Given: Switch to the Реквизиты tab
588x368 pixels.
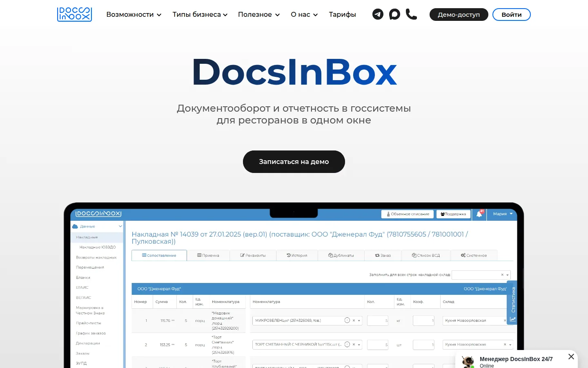Looking at the screenshot, I should click(x=253, y=255).
